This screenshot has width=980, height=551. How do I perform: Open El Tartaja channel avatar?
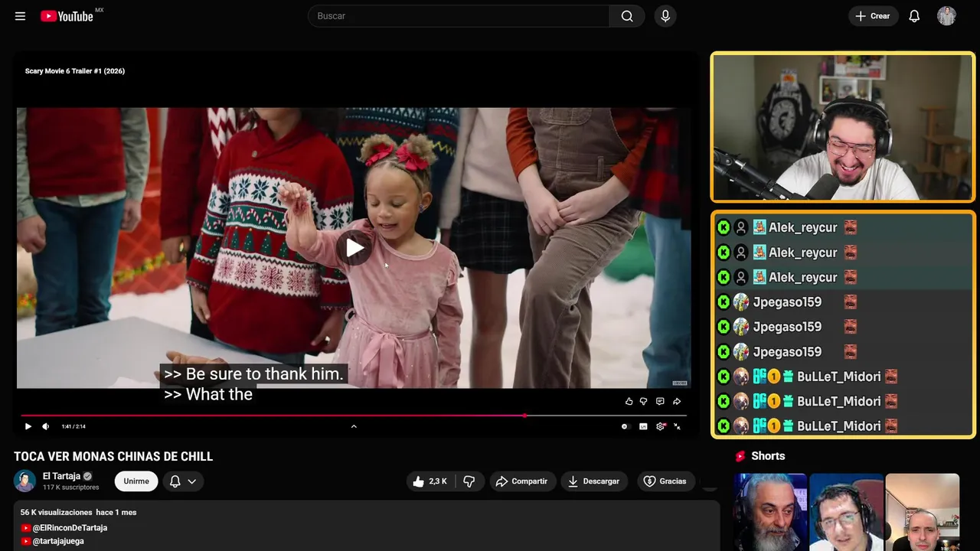(24, 481)
